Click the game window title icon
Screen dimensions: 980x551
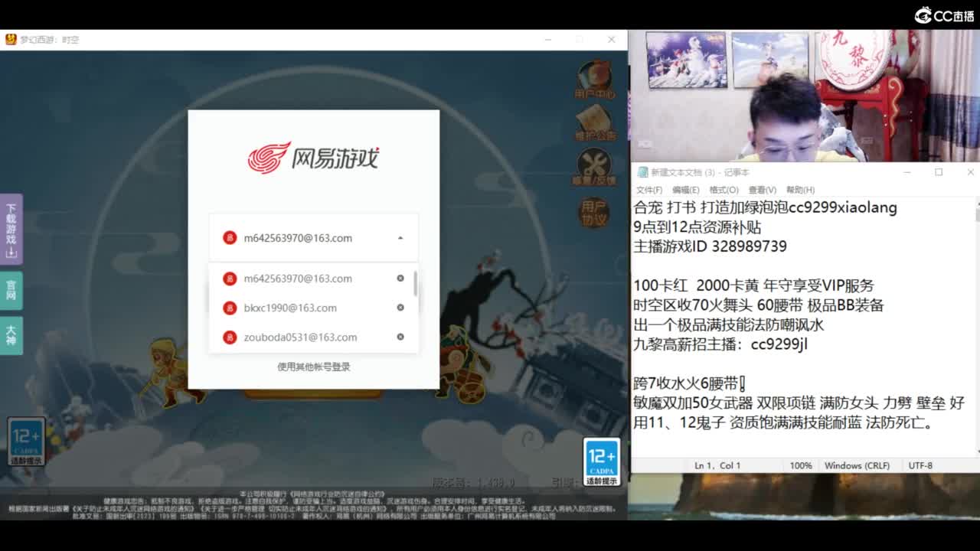pos(11,39)
